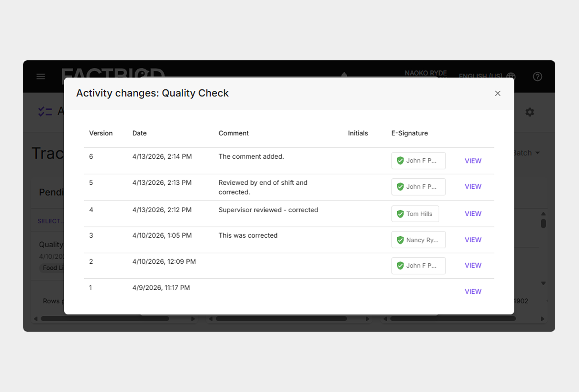Open the hamburger navigation menu
This screenshot has width=579, height=392.
[41, 77]
